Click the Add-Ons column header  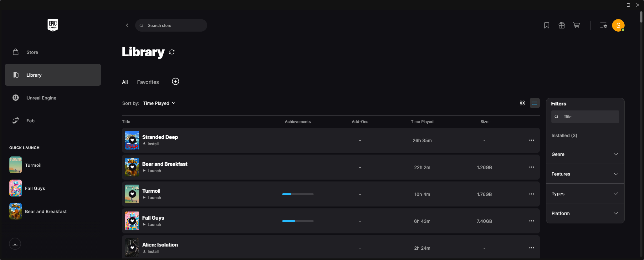click(360, 122)
